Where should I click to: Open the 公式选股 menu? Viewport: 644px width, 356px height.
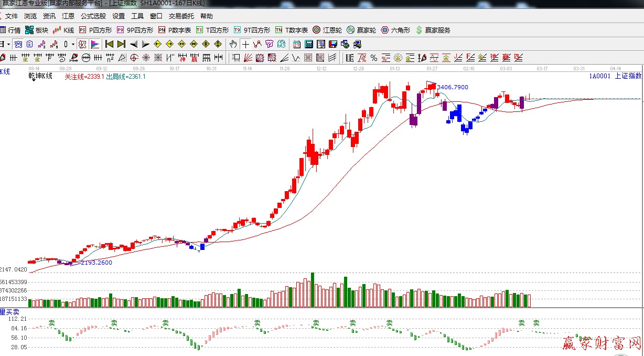[93, 16]
